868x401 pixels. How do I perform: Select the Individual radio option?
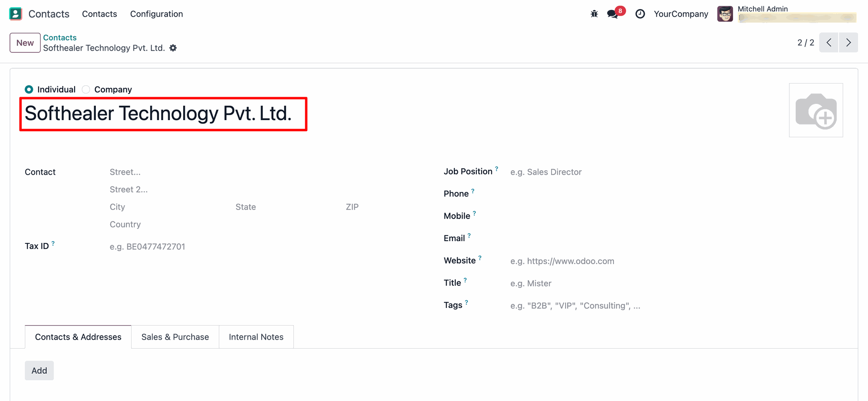pyautogui.click(x=29, y=89)
